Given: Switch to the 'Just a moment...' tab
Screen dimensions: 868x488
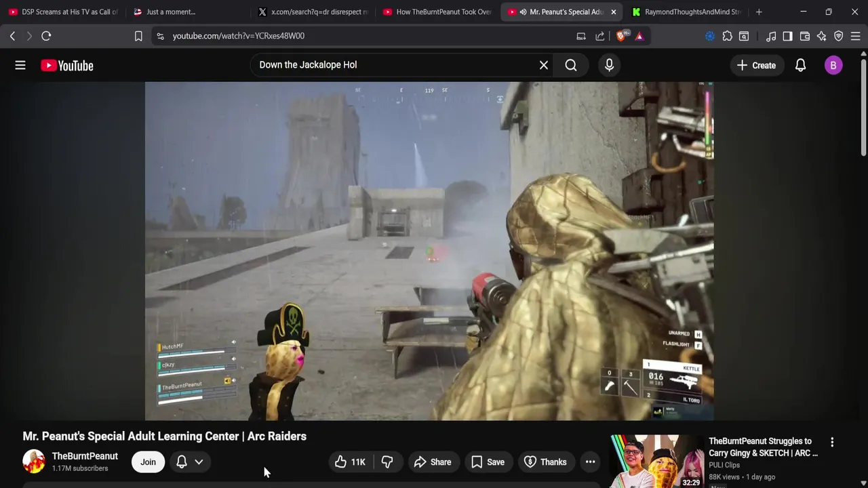Looking at the screenshot, I should click(x=187, y=12).
